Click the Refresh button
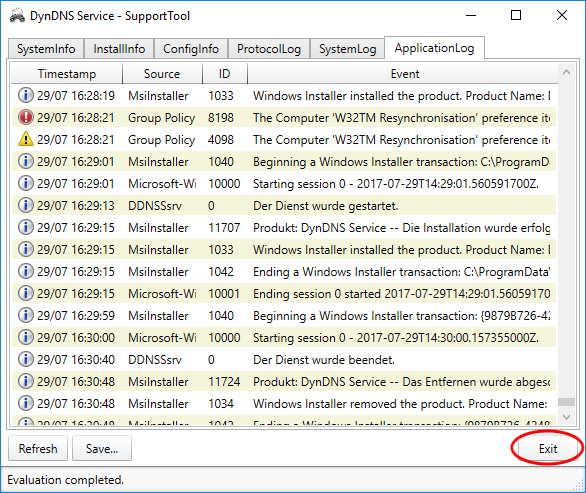This screenshot has height=493, width=586. 38,448
